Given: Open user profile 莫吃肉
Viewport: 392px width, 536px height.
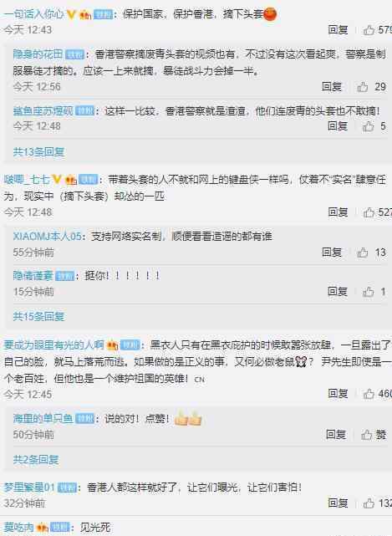Looking at the screenshot, I should (x=18, y=527).
